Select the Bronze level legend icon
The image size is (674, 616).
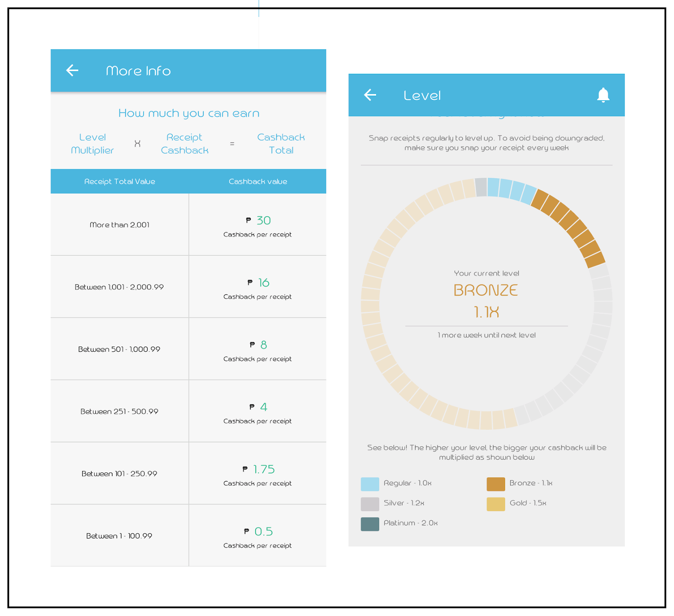coord(496,484)
